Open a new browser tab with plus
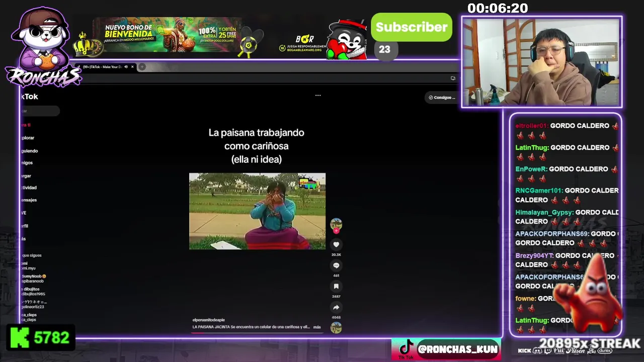644x362 pixels. click(142, 67)
